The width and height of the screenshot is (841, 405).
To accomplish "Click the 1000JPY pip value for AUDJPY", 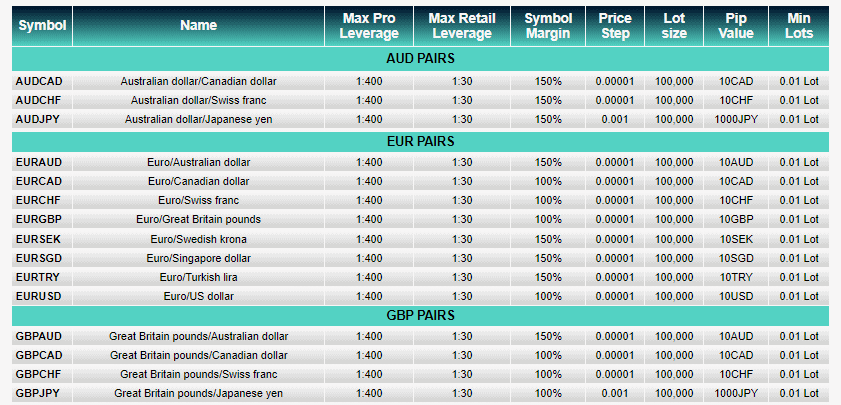I will (736, 119).
